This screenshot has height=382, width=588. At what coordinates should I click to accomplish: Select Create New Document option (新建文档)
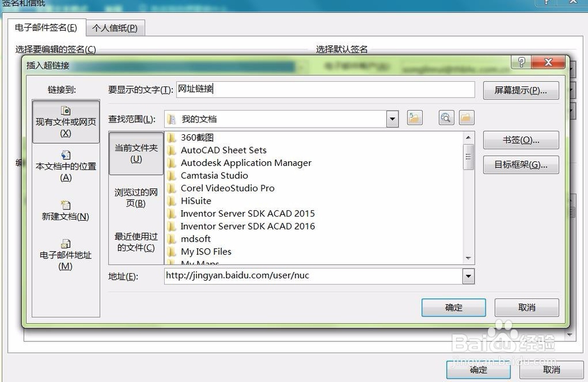click(66, 211)
